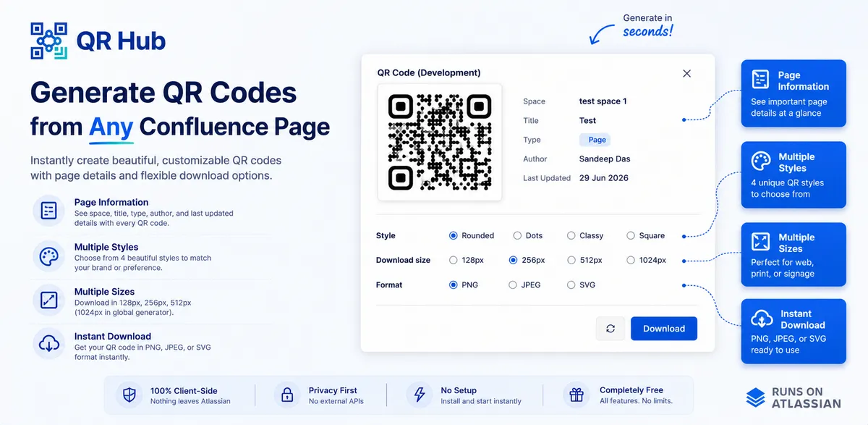Image resolution: width=868 pixels, height=425 pixels.
Task: Click the document icon on blue Page Information card
Action: [x=760, y=80]
